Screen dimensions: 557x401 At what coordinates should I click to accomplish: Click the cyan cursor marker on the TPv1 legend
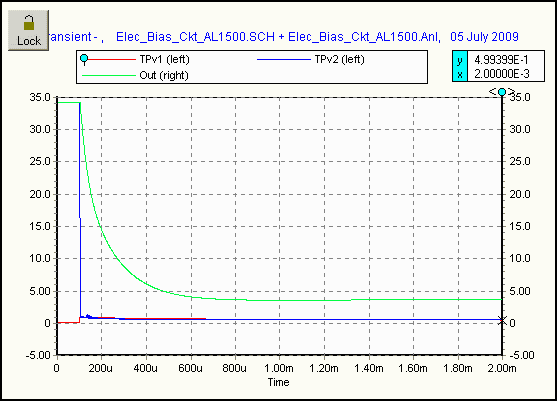point(84,59)
